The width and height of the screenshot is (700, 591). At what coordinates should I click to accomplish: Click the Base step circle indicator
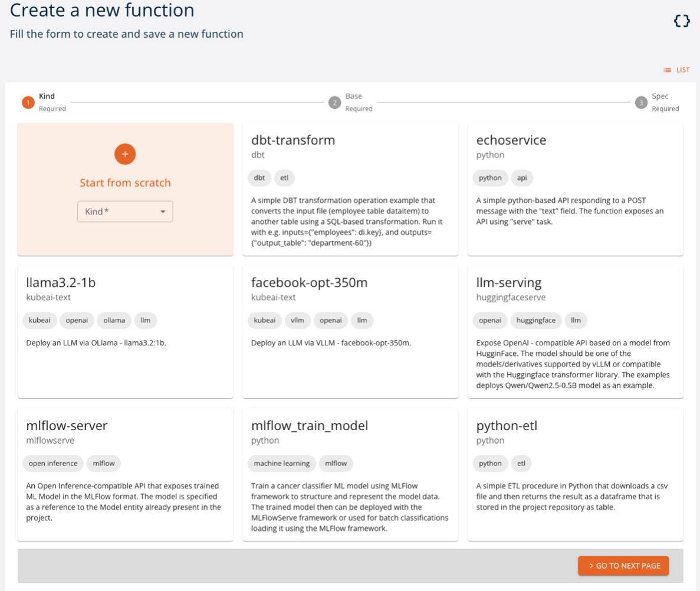[334, 102]
